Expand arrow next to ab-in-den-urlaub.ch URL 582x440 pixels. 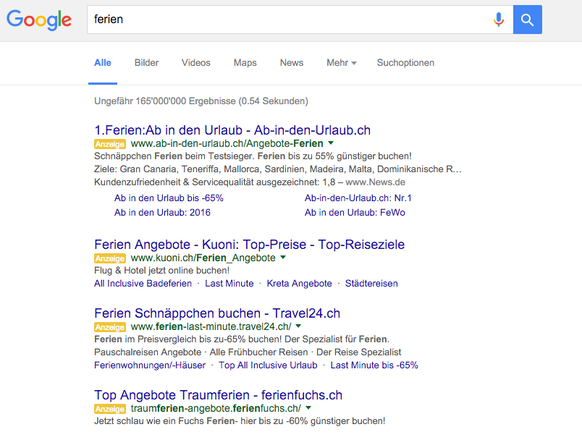coord(331,143)
